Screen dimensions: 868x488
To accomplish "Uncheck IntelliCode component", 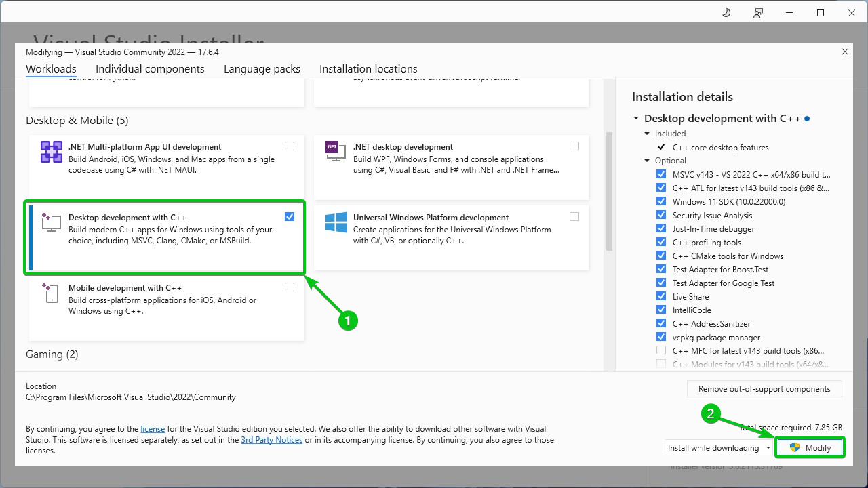I will (x=661, y=310).
